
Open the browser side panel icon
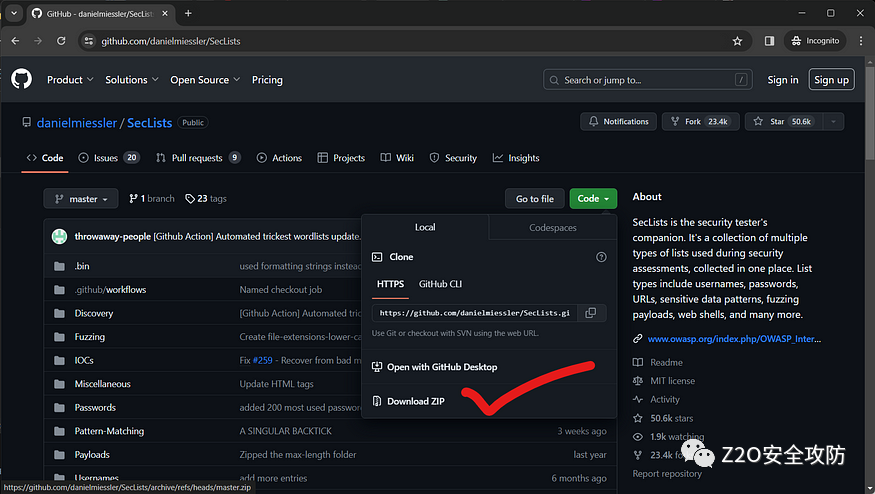point(770,41)
